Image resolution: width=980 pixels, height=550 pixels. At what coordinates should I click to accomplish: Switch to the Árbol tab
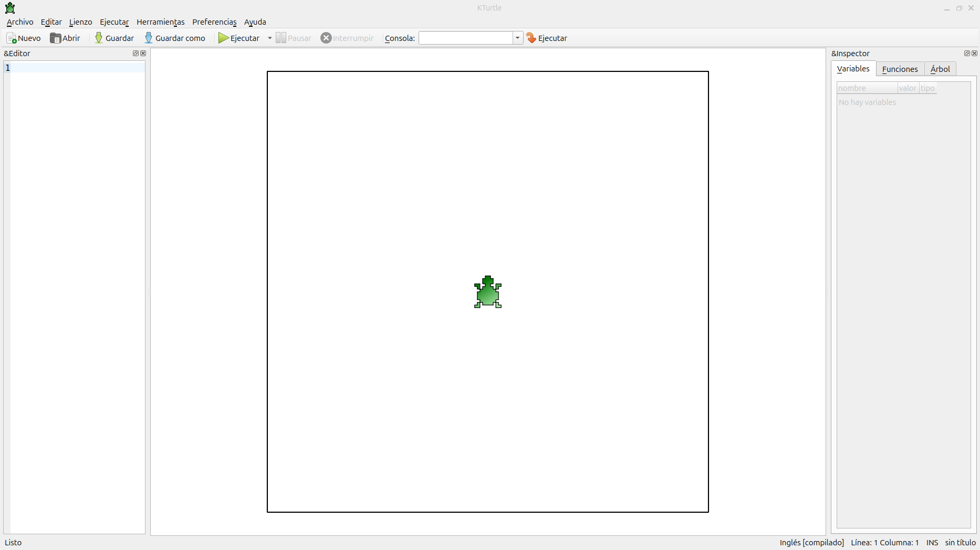[940, 69]
